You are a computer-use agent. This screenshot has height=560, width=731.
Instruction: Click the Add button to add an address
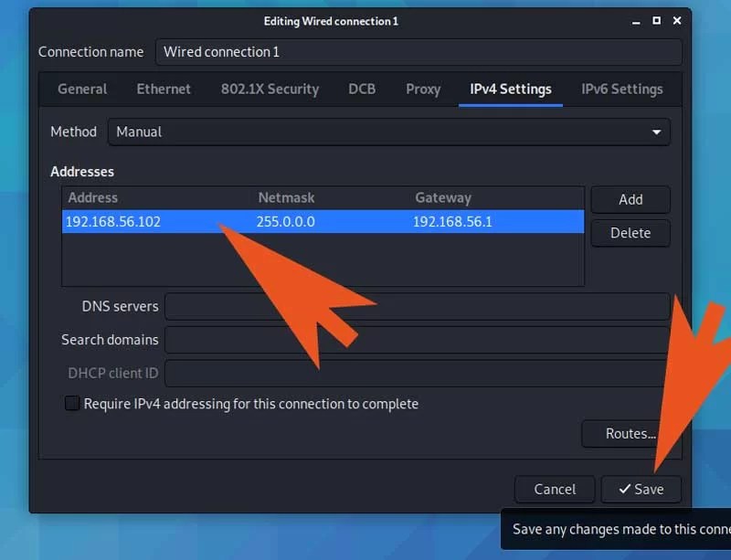tap(630, 199)
